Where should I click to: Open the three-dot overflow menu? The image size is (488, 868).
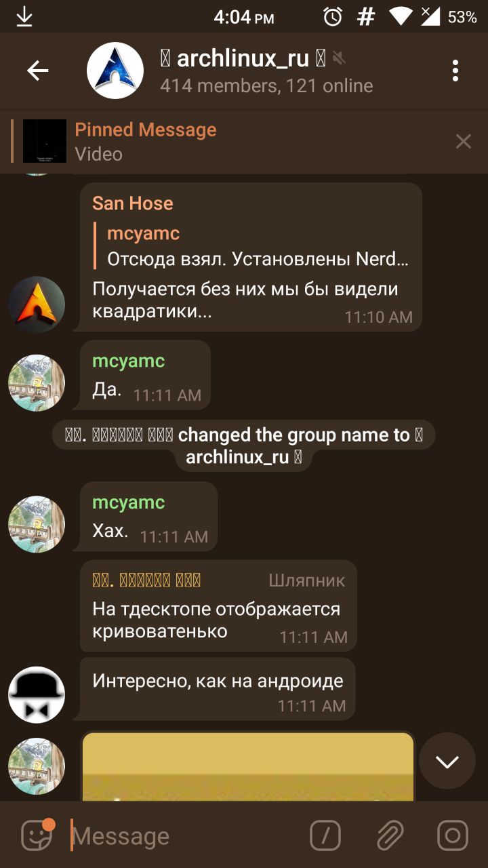(x=455, y=71)
